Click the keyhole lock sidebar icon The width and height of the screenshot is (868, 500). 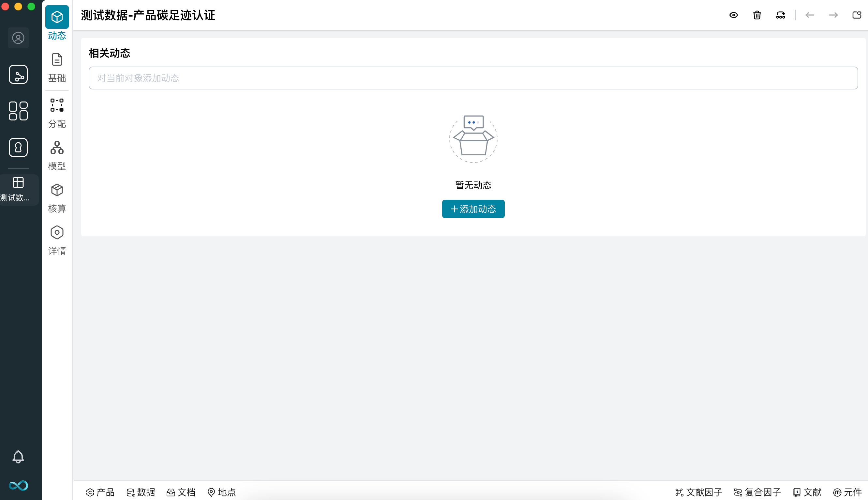18,148
